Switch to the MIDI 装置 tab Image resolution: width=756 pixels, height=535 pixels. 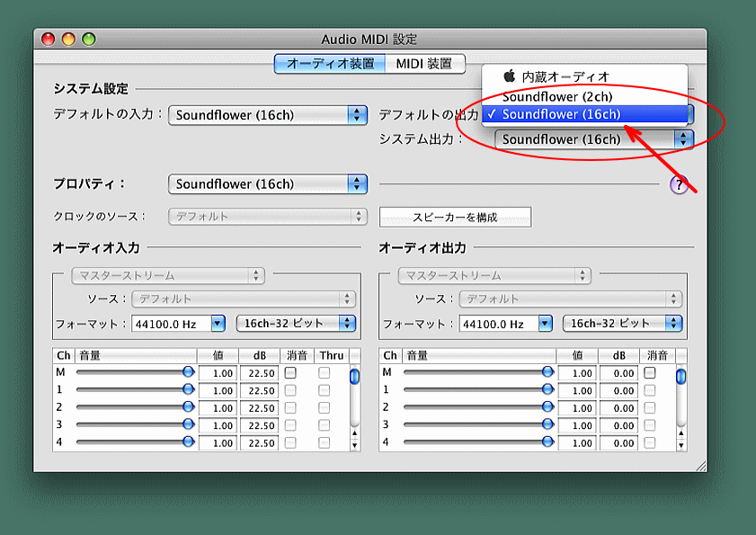point(425,64)
